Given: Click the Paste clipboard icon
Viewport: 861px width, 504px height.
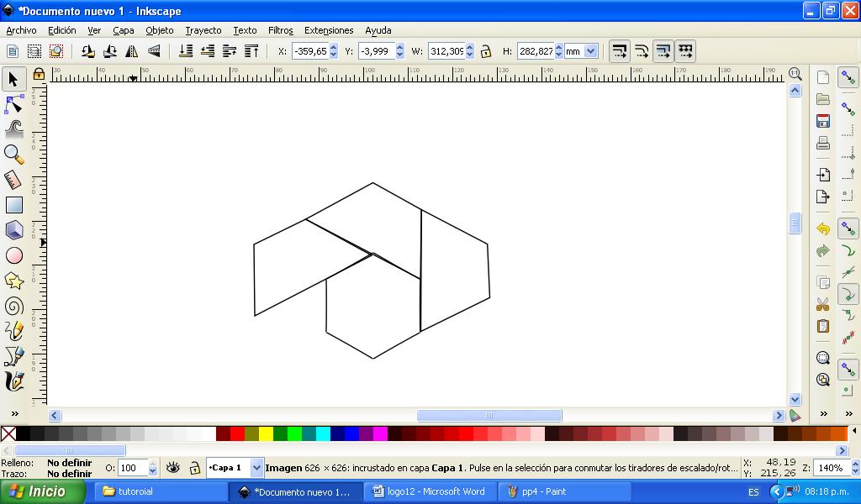Looking at the screenshot, I should point(822,326).
